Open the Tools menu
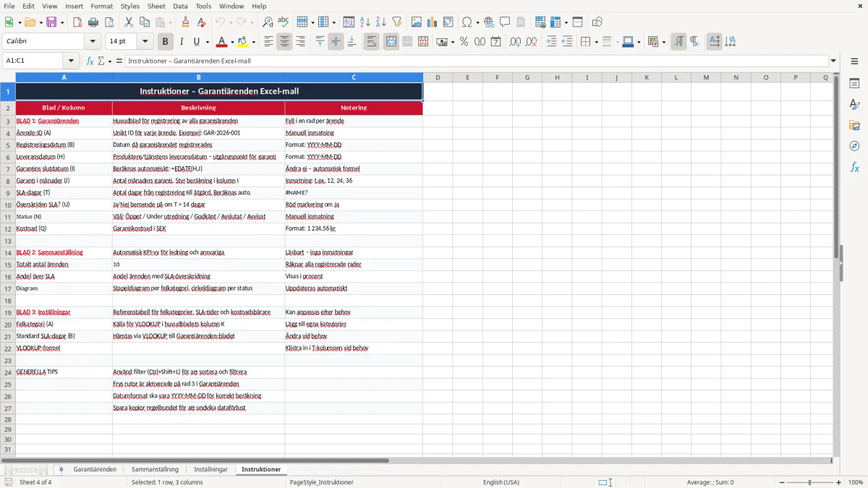The width and height of the screenshot is (868, 488). [203, 6]
